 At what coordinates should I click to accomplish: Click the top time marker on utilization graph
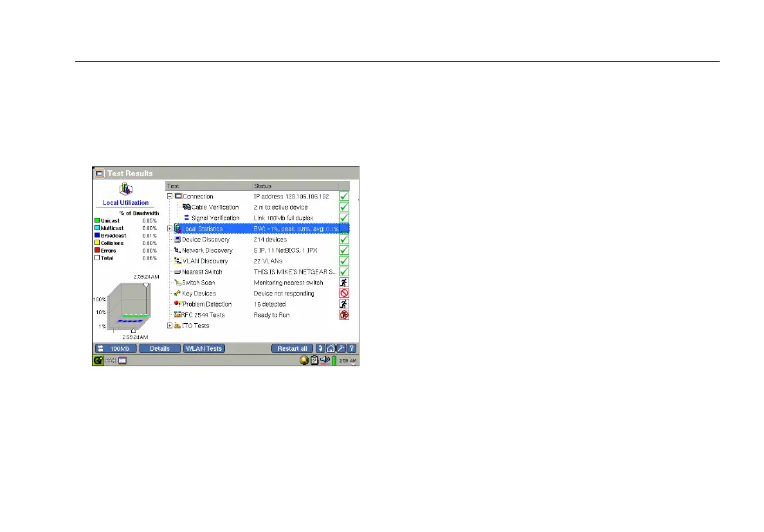[146, 285]
